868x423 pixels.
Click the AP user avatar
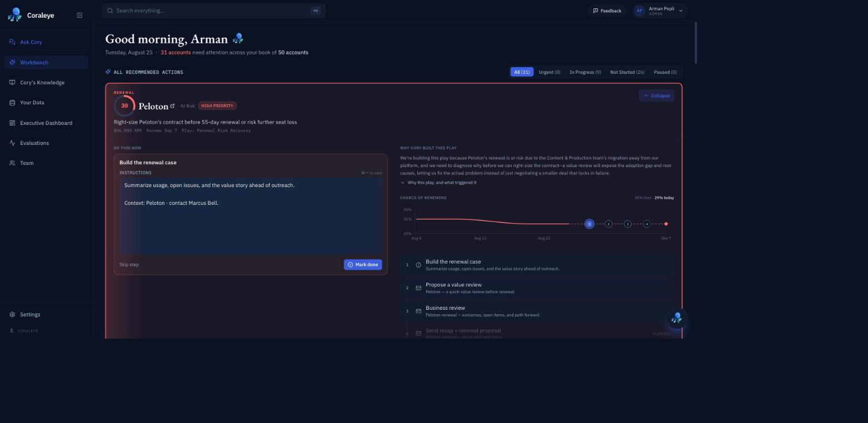click(x=640, y=11)
